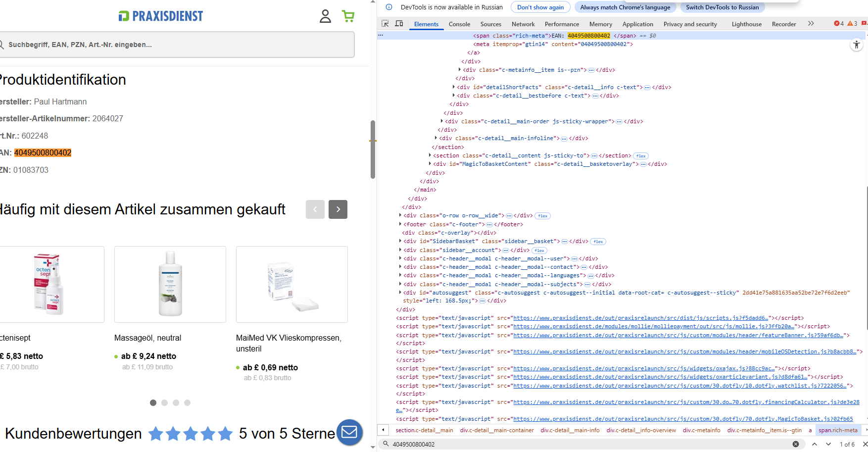
Task: Toggle the flex badge on sidebar__account
Action: pyautogui.click(x=539, y=251)
